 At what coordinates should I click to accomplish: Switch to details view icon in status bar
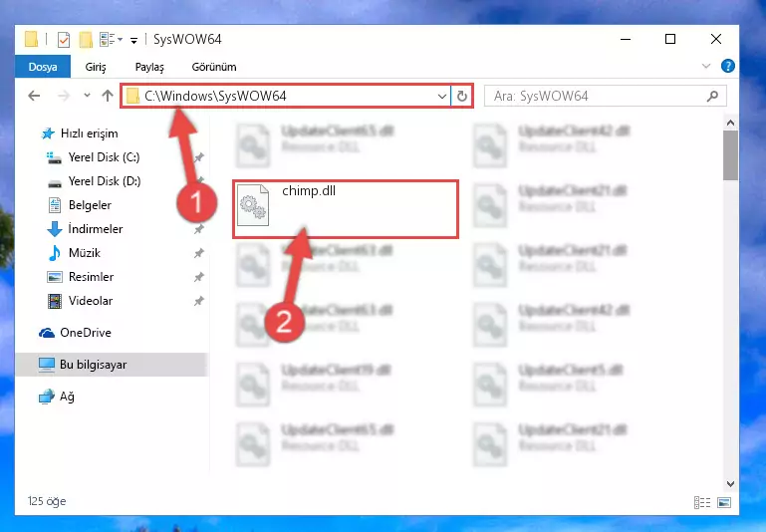pos(702,502)
